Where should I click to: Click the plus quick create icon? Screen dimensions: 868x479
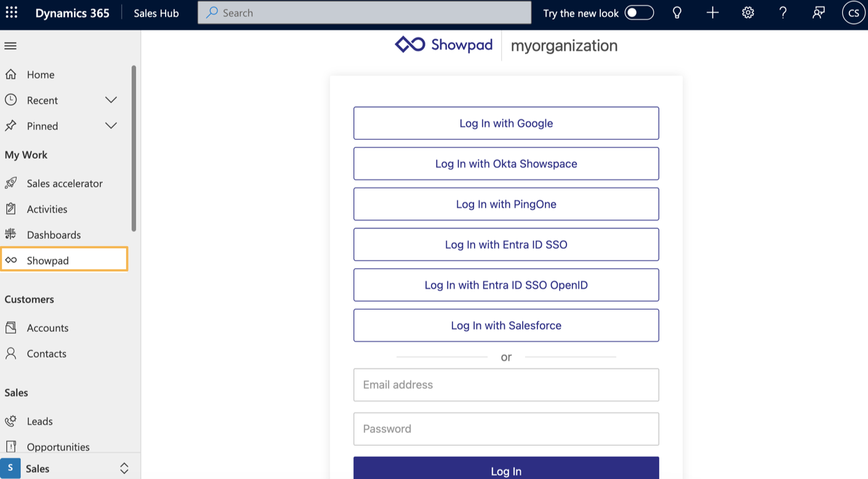tap(712, 12)
